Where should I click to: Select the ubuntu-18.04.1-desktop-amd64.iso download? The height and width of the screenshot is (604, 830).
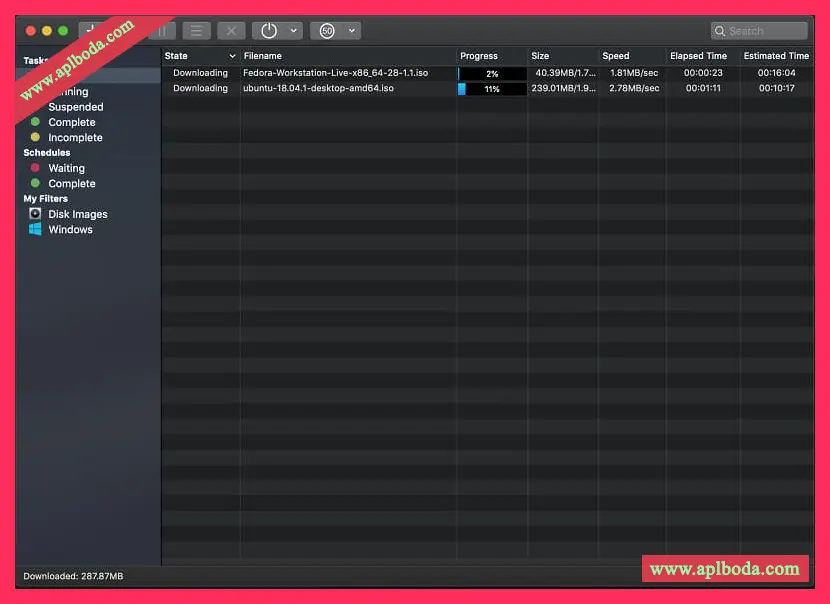click(x=318, y=88)
